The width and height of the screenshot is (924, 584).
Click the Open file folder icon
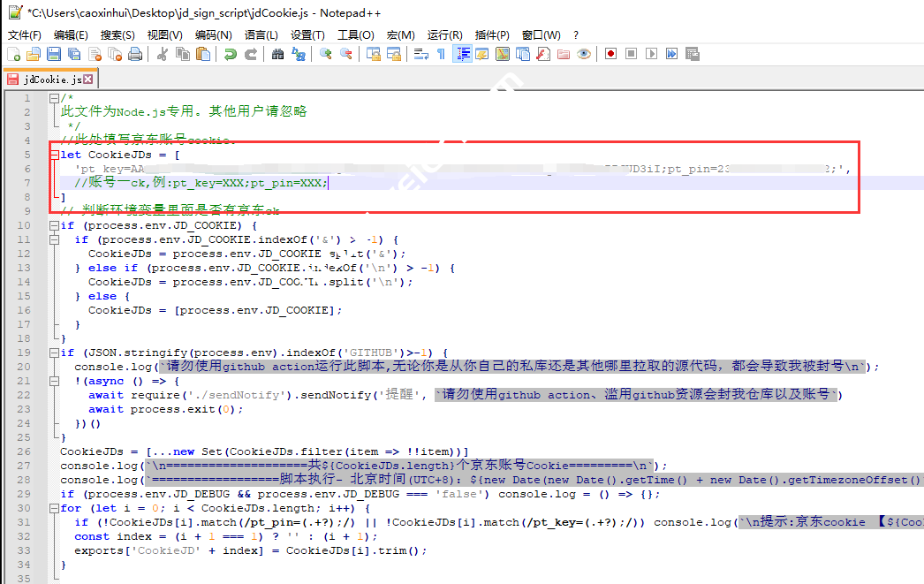[34, 55]
